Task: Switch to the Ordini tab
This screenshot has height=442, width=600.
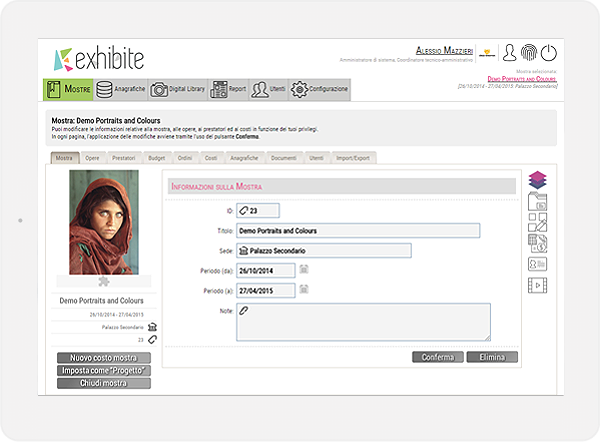Action: tap(185, 158)
